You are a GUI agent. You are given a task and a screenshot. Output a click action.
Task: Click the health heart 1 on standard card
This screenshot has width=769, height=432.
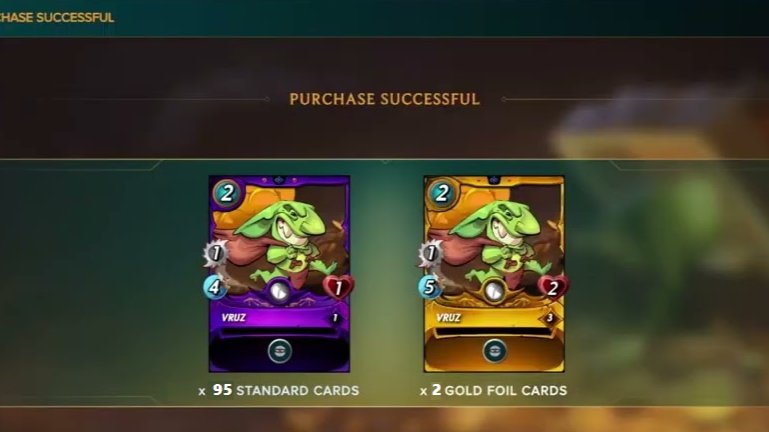point(338,288)
